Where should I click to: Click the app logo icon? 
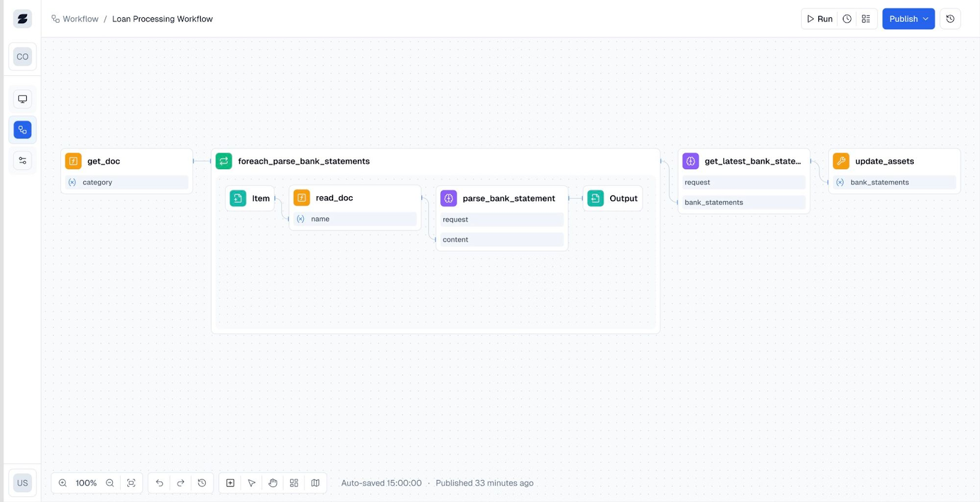pos(23,19)
